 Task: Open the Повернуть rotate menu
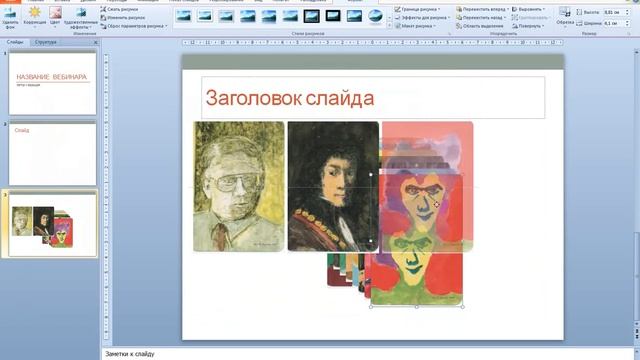pyautogui.click(x=528, y=26)
